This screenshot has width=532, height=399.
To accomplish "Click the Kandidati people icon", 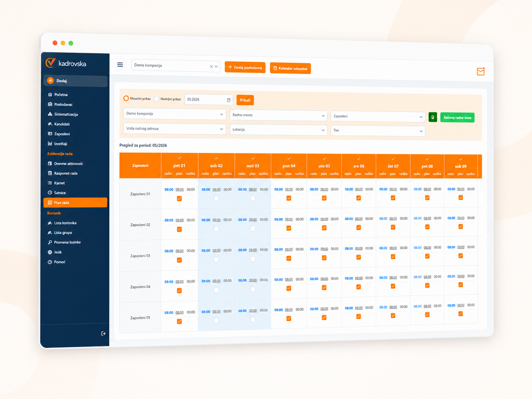I will 50,124.
